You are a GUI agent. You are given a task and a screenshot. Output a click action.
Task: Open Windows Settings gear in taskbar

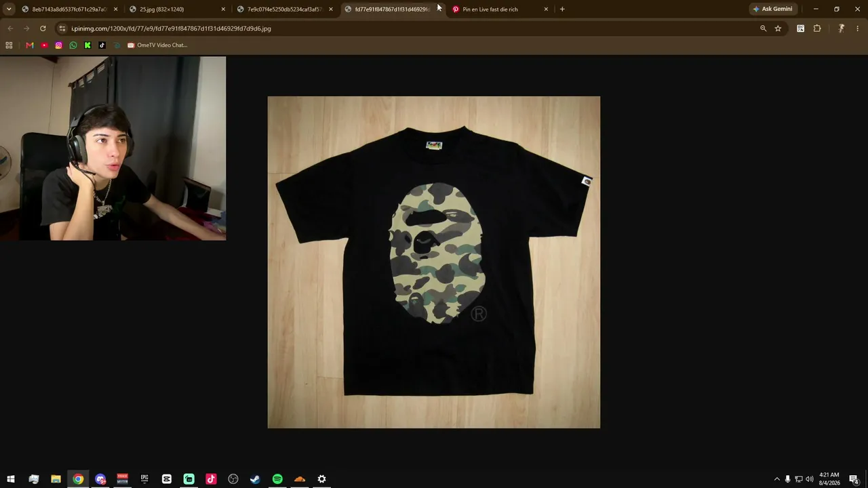(x=321, y=479)
